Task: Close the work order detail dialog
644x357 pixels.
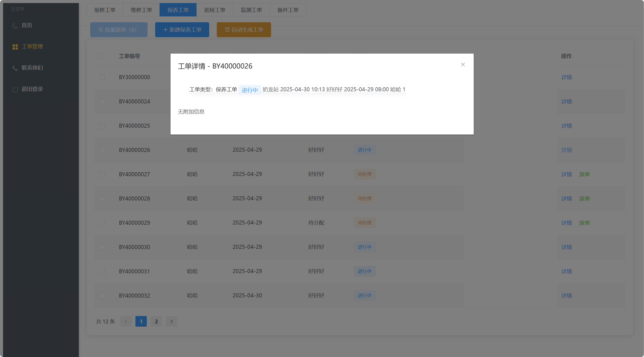Action: tap(463, 65)
